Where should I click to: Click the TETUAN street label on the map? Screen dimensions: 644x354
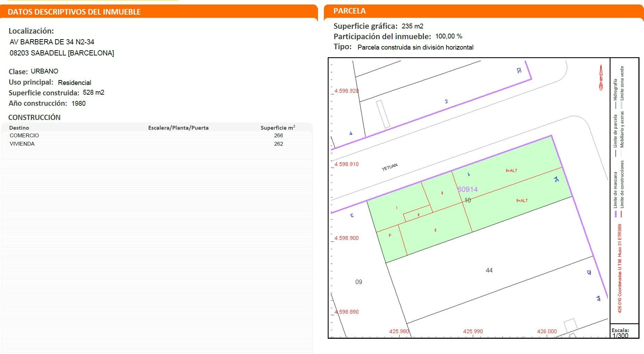point(390,167)
